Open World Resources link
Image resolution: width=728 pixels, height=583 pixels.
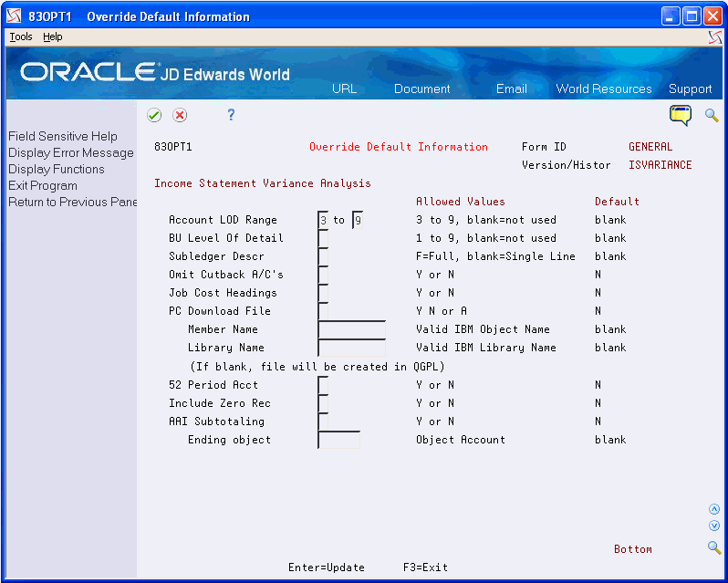pyautogui.click(x=604, y=88)
